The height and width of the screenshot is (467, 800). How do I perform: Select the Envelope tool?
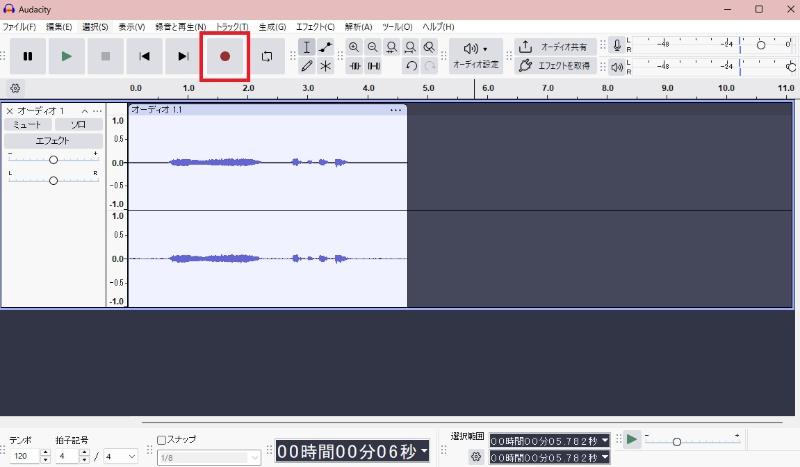326,47
